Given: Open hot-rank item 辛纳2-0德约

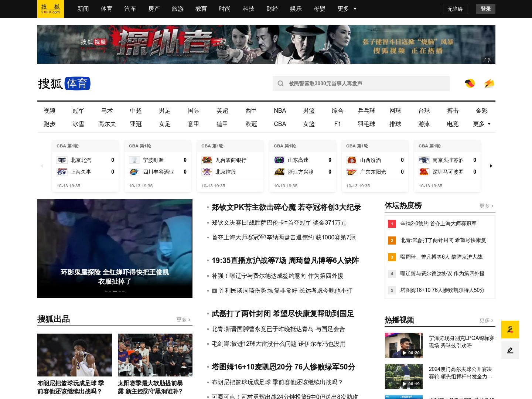Looking at the screenshot, I should 439,224.
